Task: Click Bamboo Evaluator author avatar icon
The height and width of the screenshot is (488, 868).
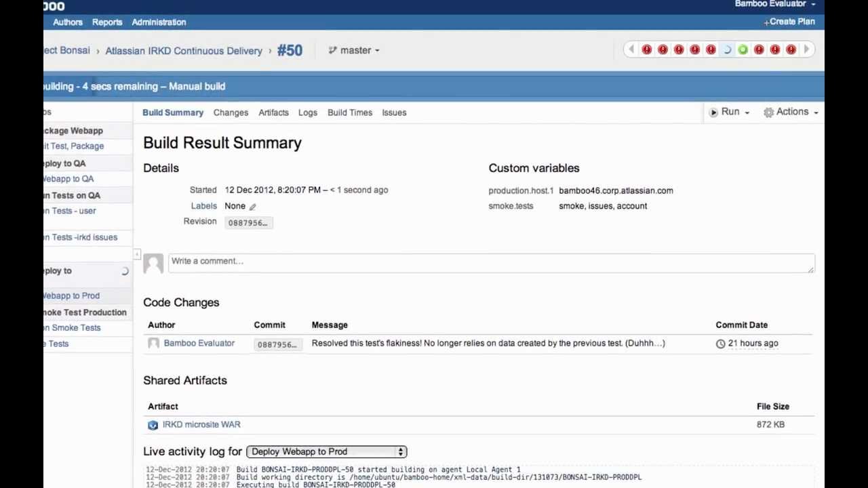Action: click(x=154, y=344)
